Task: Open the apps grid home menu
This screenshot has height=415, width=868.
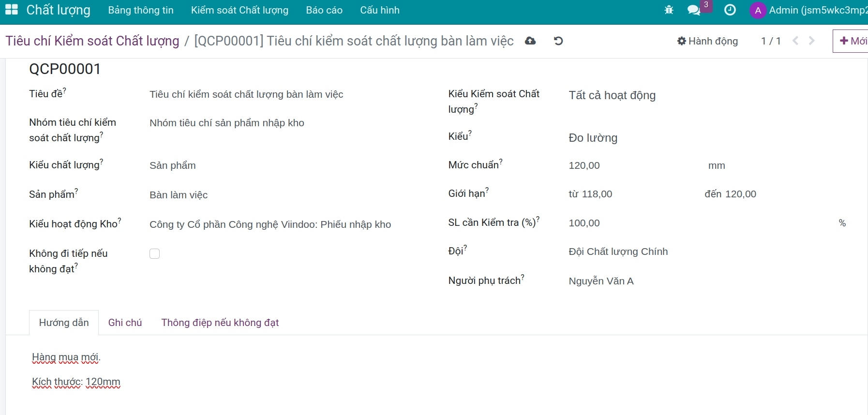Action: [12, 10]
